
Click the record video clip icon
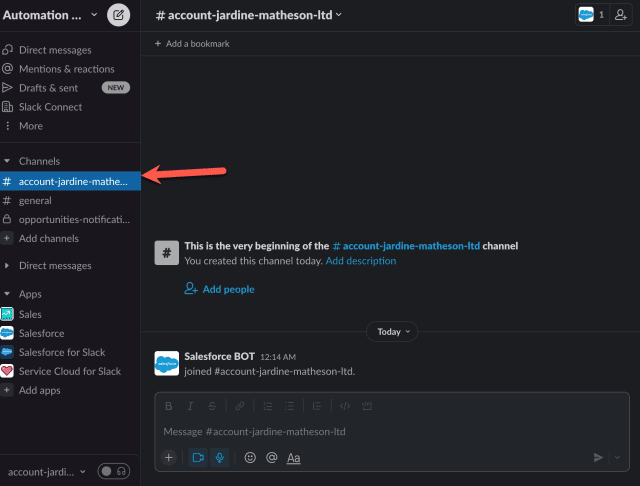pyautogui.click(x=197, y=457)
